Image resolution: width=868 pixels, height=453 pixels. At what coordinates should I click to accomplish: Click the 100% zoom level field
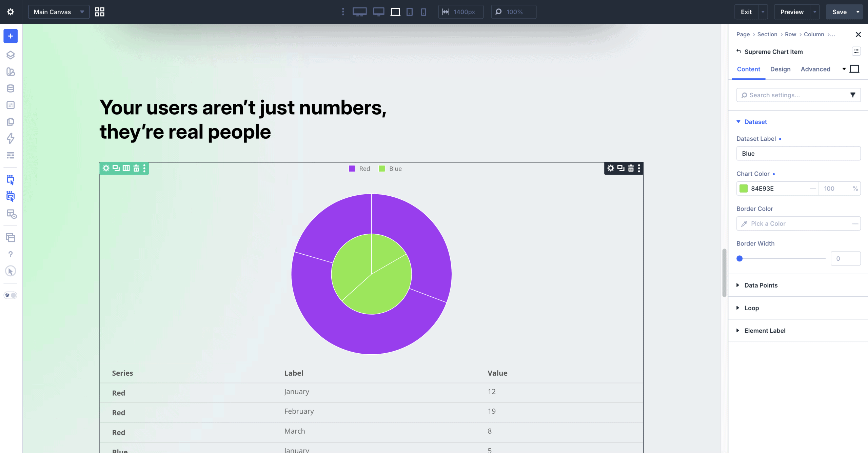[513, 12]
